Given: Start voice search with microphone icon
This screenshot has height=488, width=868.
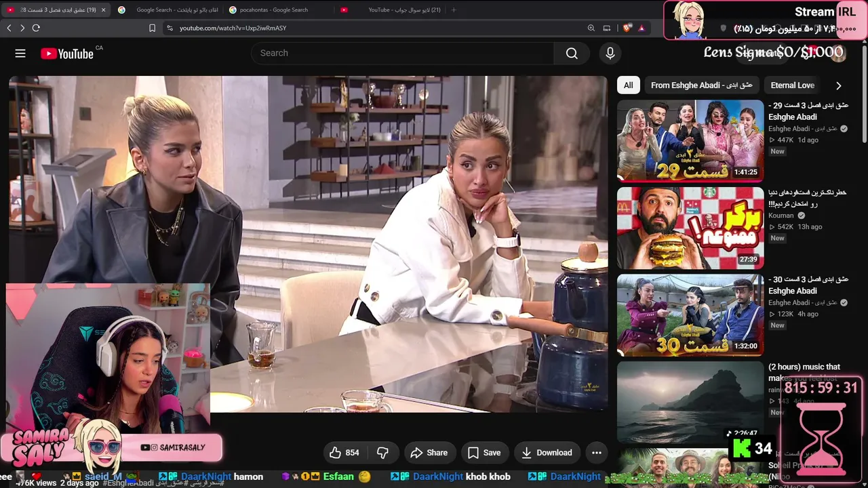Looking at the screenshot, I should (x=610, y=53).
